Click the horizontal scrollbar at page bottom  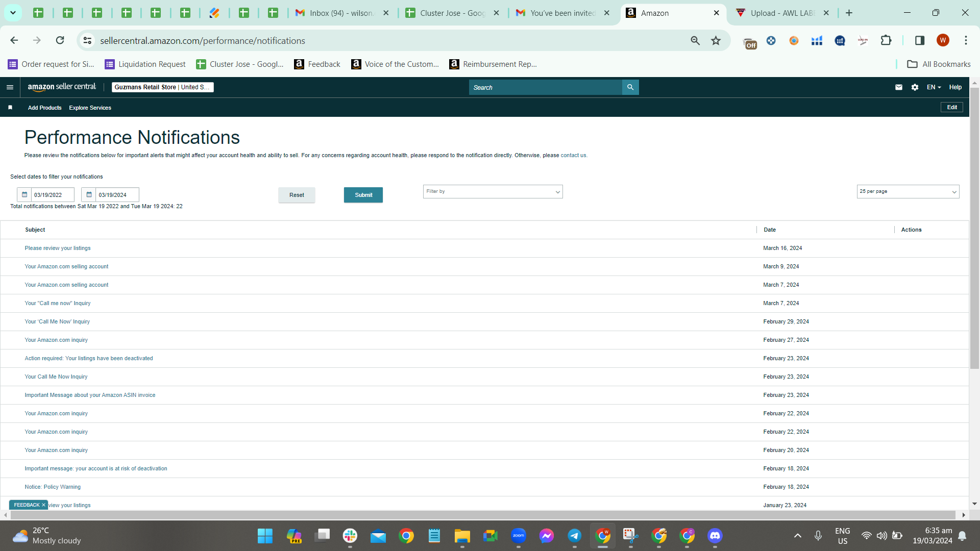482,515
